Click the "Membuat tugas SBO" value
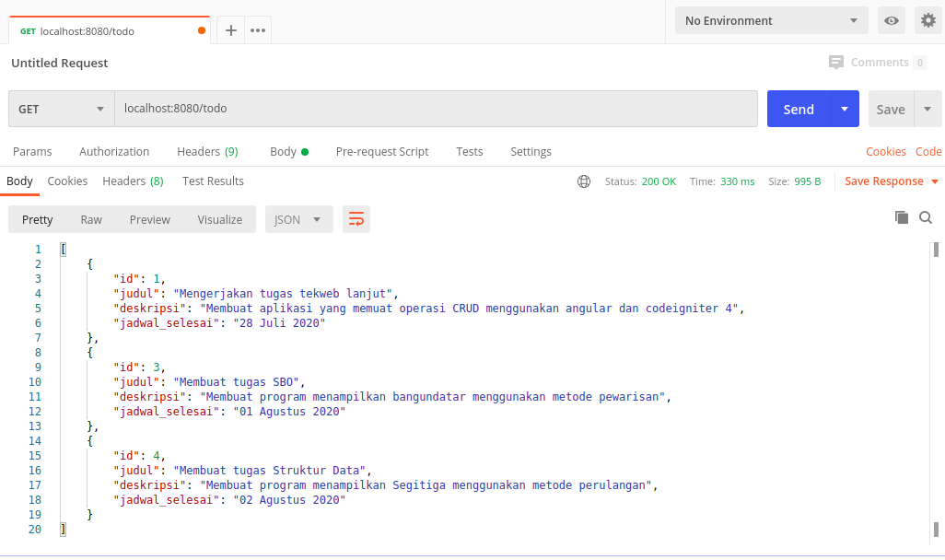 pos(236,382)
